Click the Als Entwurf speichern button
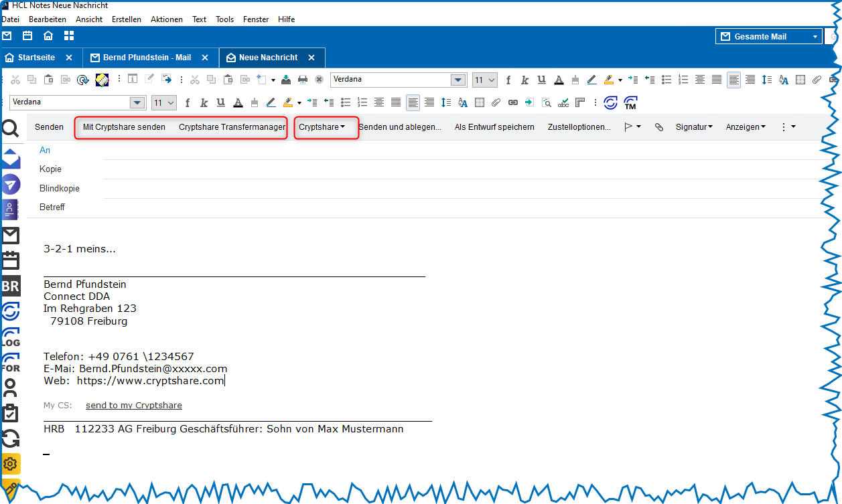842x504 pixels. 494,127
